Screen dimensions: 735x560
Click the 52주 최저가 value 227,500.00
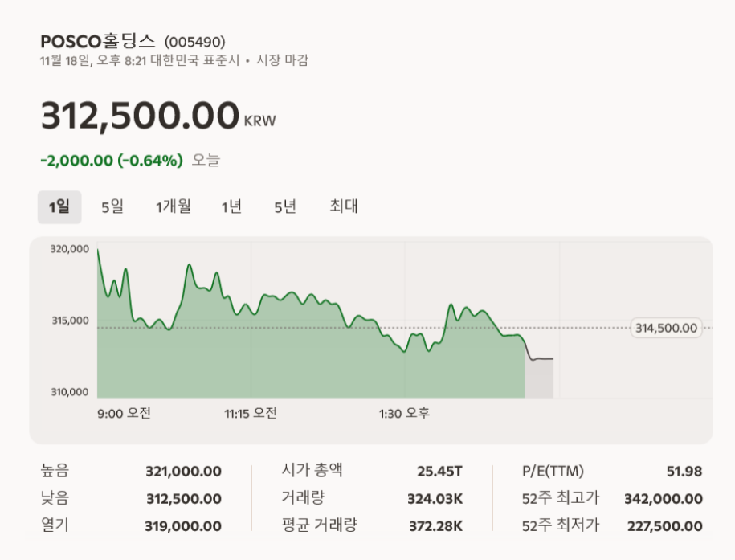[x=664, y=526]
